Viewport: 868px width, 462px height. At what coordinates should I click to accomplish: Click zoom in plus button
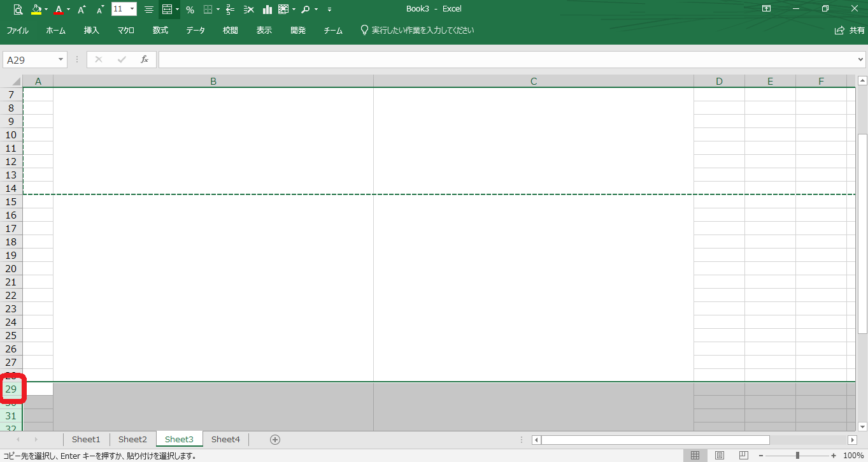point(834,456)
